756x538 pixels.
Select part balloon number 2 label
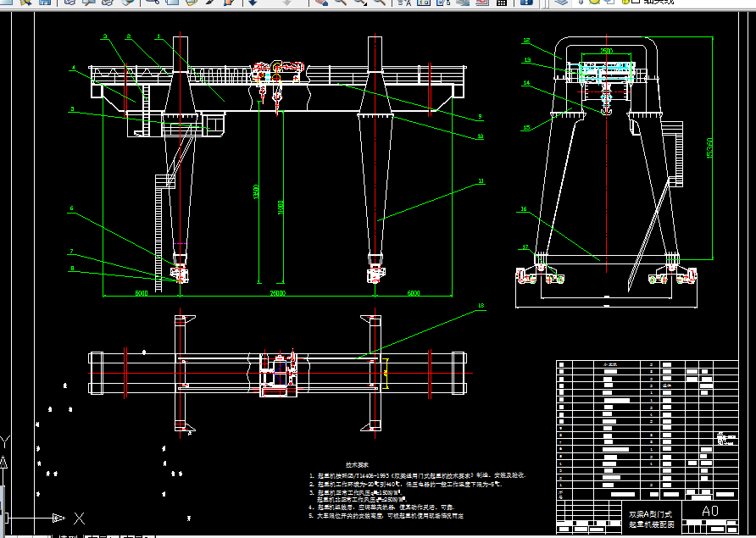129,36
